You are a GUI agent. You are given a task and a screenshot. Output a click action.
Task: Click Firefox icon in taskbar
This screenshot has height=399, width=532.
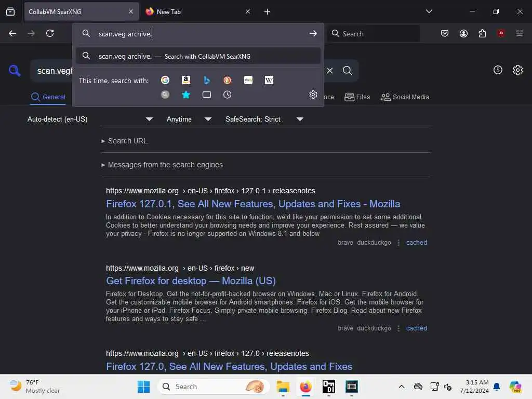[305, 387]
